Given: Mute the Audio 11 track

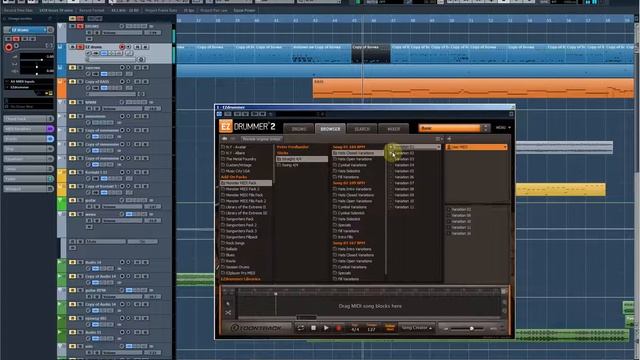Looking at the screenshot, I should (72, 332).
